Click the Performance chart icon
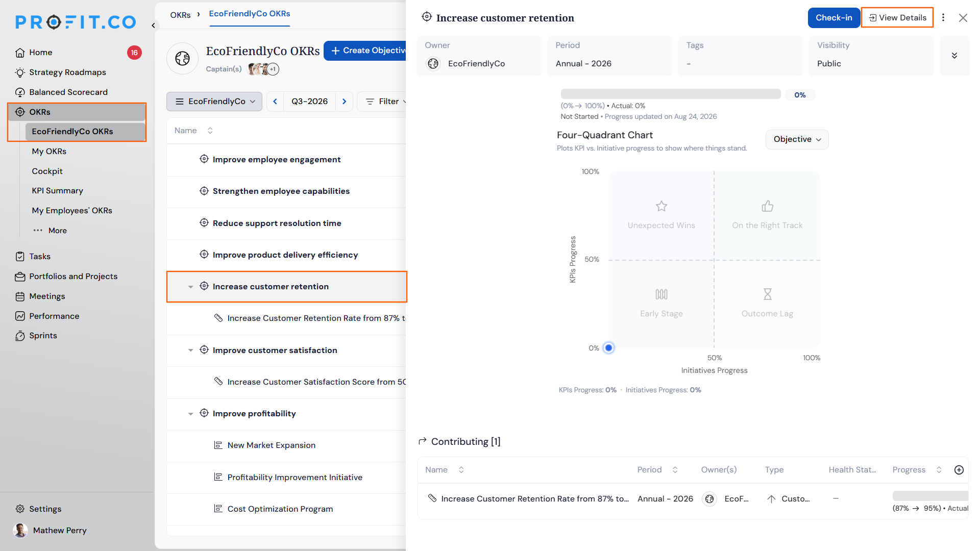980x551 pixels. 20,316
